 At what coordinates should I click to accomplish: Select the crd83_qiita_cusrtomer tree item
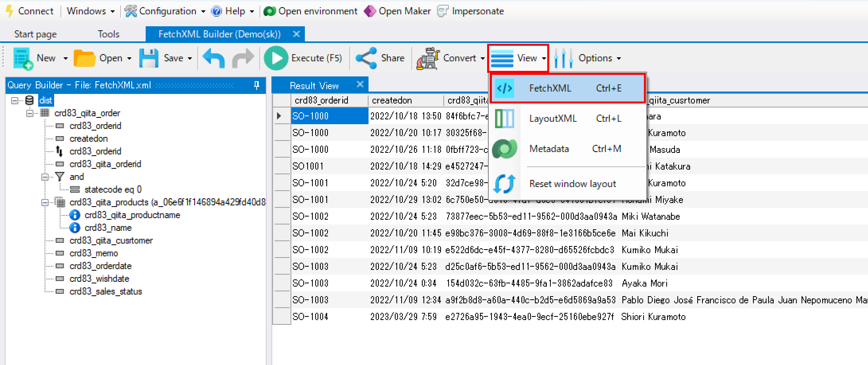pos(112,240)
